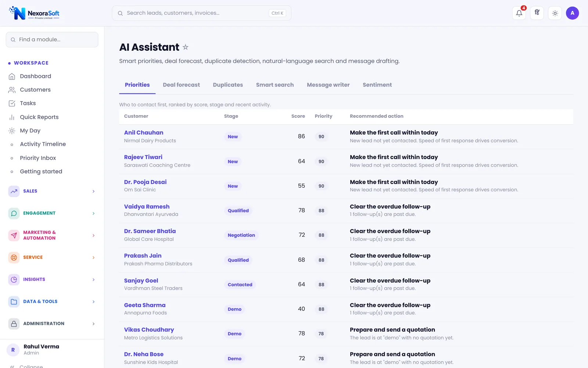Open Priority Inbox in sidebar
The image size is (588, 368).
(x=38, y=158)
